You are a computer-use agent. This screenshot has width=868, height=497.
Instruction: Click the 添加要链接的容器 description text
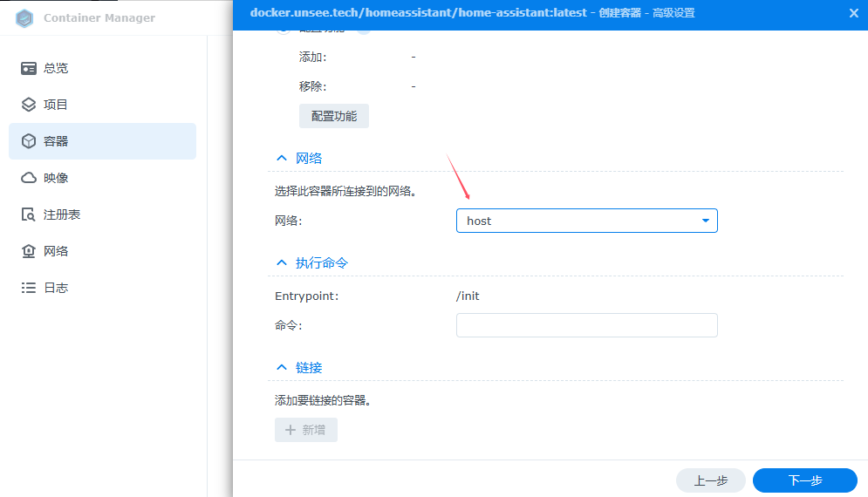(323, 400)
